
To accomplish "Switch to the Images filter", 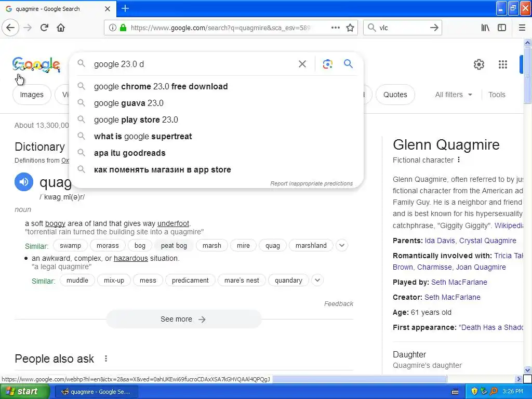I will tap(32, 95).
